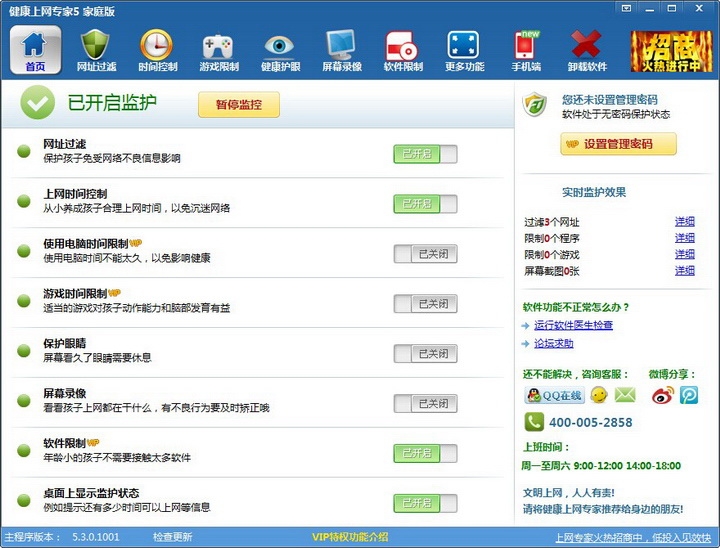The width and height of the screenshot is (720, 548).
Task: Turn off the 网址过滤 toggle
Action: (x=425, y=154)
